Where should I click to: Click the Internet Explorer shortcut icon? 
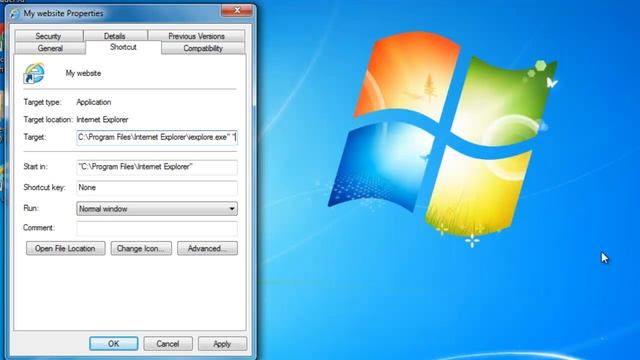point(34,73)
